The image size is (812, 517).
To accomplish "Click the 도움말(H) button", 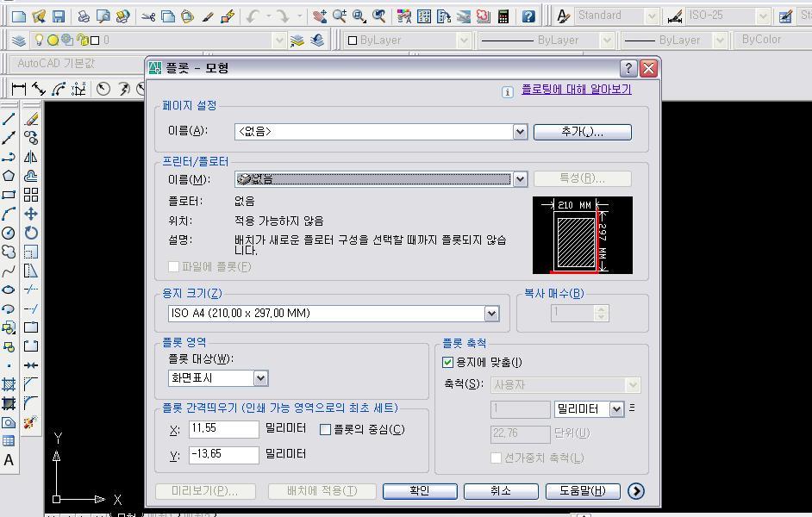I will click(583, 491).
